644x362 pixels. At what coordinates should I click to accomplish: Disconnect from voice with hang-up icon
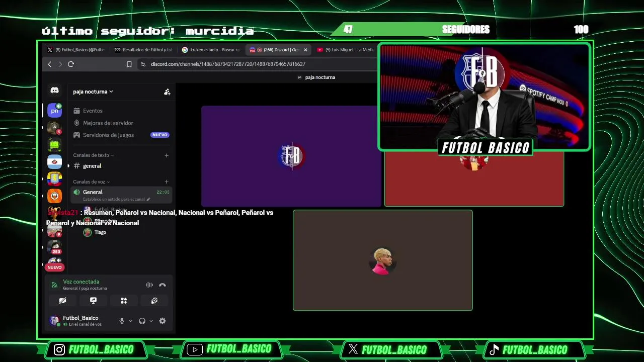162,285
